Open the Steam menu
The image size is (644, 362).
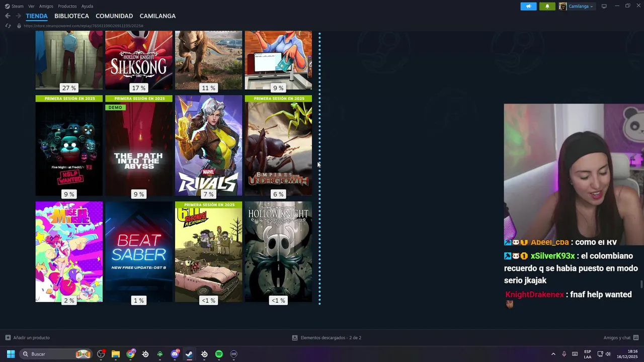(x=18, y=6)
